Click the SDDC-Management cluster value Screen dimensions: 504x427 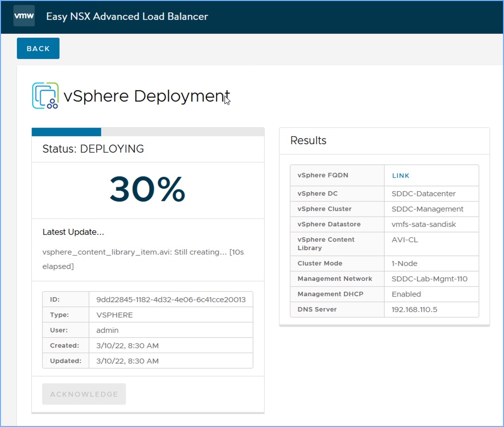(427, 209)
